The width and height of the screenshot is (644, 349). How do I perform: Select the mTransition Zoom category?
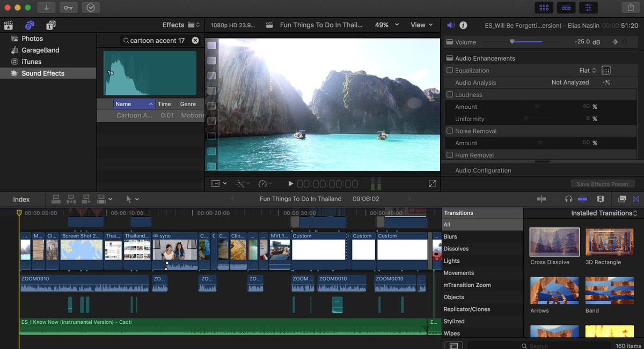467,285
